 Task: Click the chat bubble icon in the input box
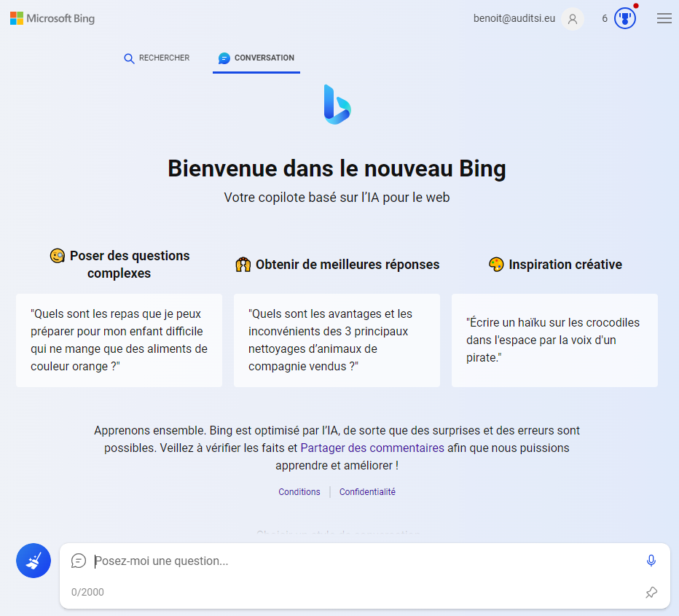pos(79,561)
